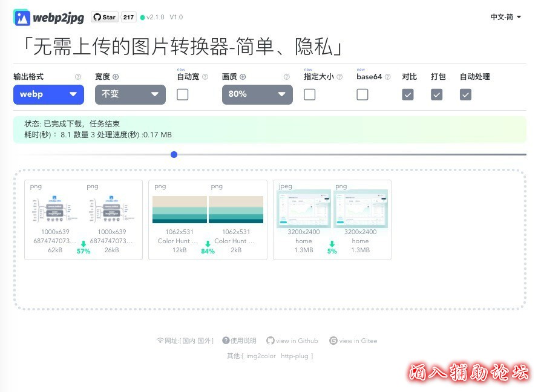Open the webp output format dropdown
This screenshot has height=392, width=541.
tap(48, 94)
